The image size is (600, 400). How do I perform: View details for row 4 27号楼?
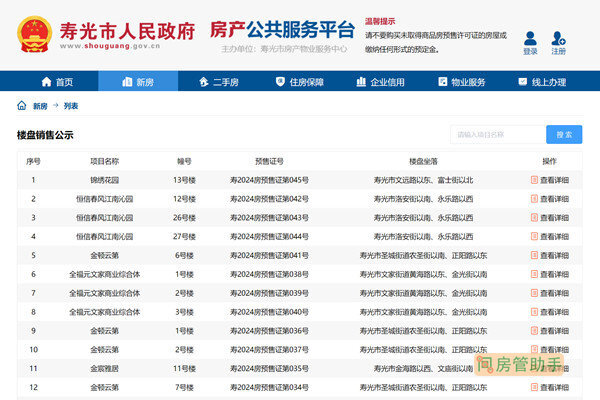point(550,236)
